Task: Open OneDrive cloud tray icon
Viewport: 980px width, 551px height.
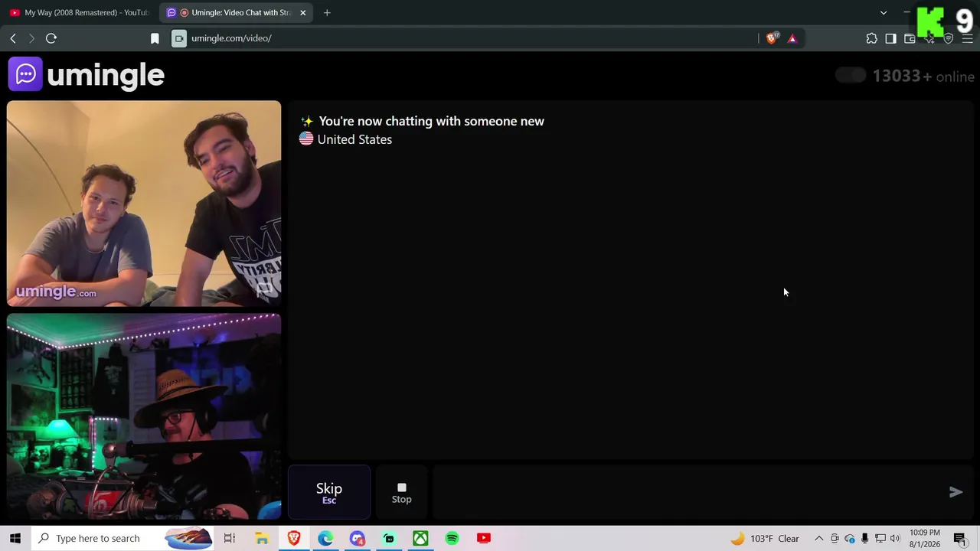Action: click(x=850, y=538)
